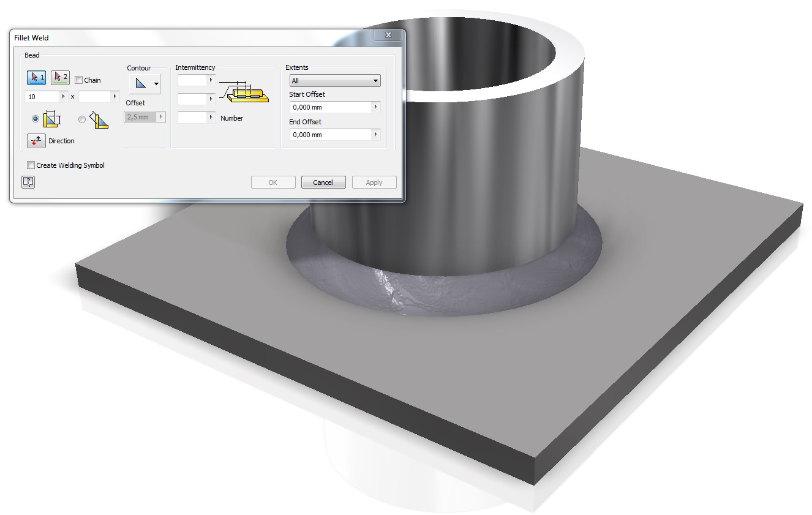Flip weld bead Direction button

click(x=36, y=141)
